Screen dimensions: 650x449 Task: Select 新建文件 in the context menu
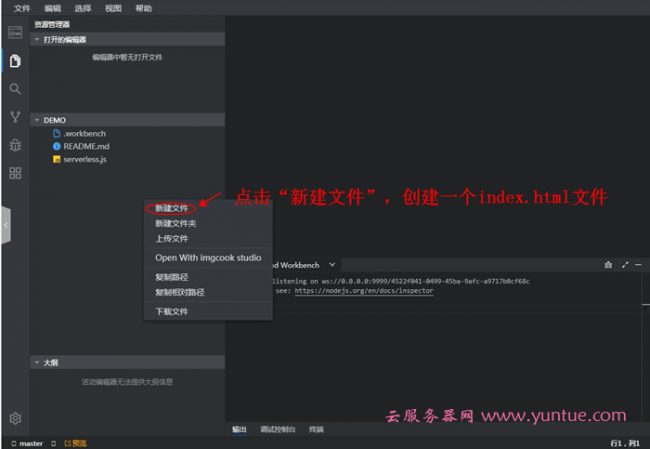[172, 208]
